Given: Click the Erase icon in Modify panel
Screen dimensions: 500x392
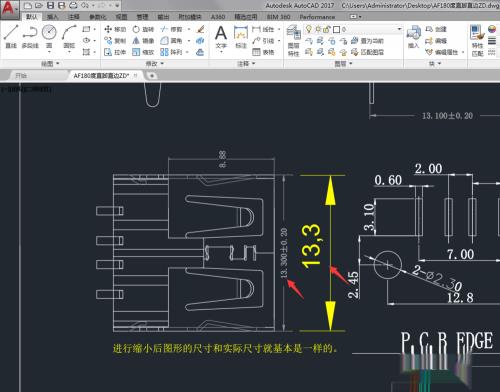Looking at the screenshot, I should [x=200, y=29].
